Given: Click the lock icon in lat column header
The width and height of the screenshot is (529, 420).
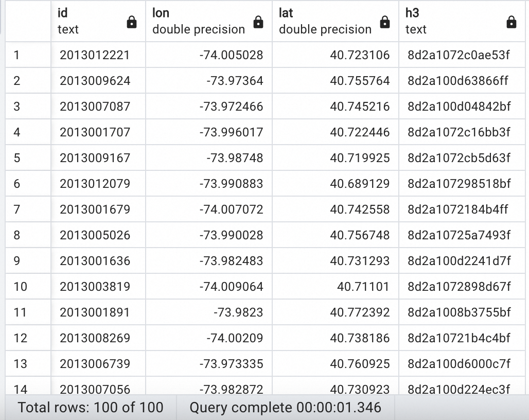Looking at the screenshot, I should (384, 22).
